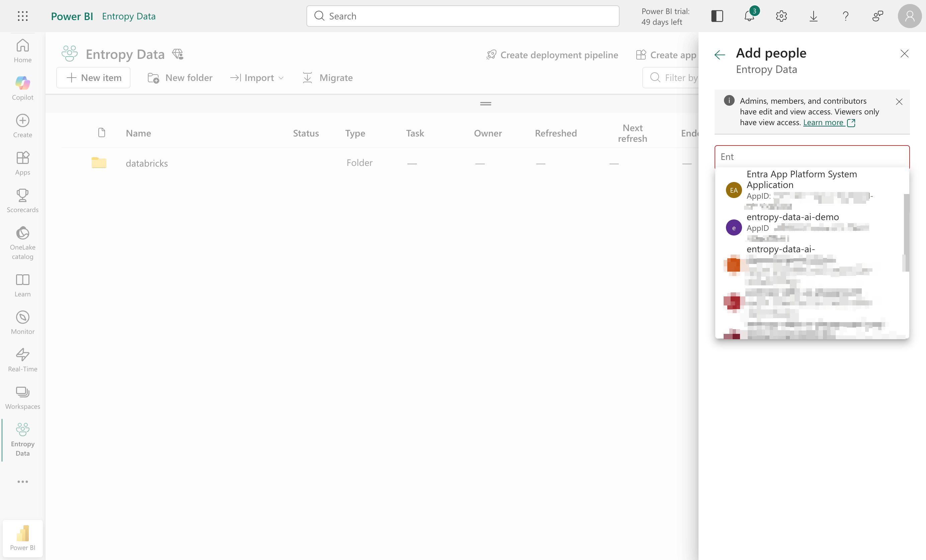Screen dimensions: 926x560
Task: Sort by the Owner column header
Action: tap(487, 133)
